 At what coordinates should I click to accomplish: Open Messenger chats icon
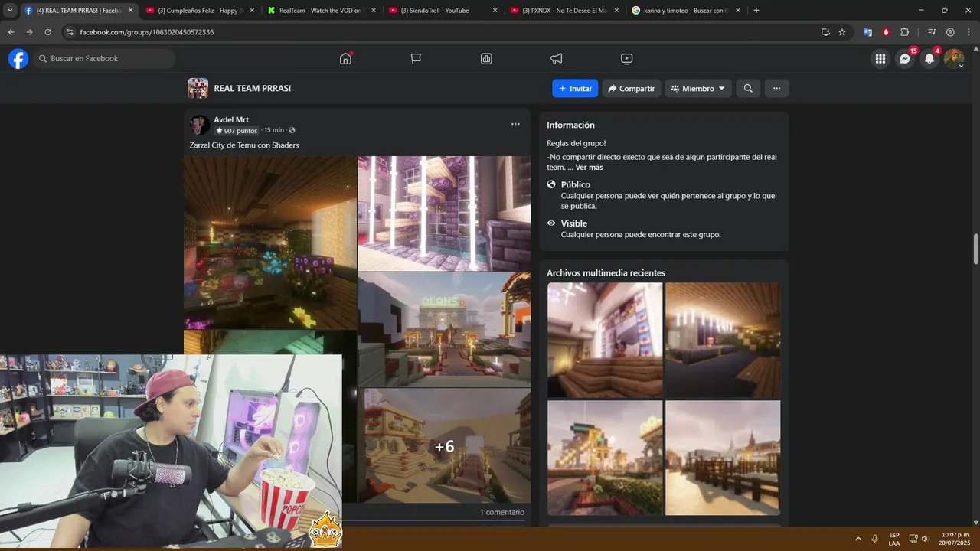[x=905, y=58]
